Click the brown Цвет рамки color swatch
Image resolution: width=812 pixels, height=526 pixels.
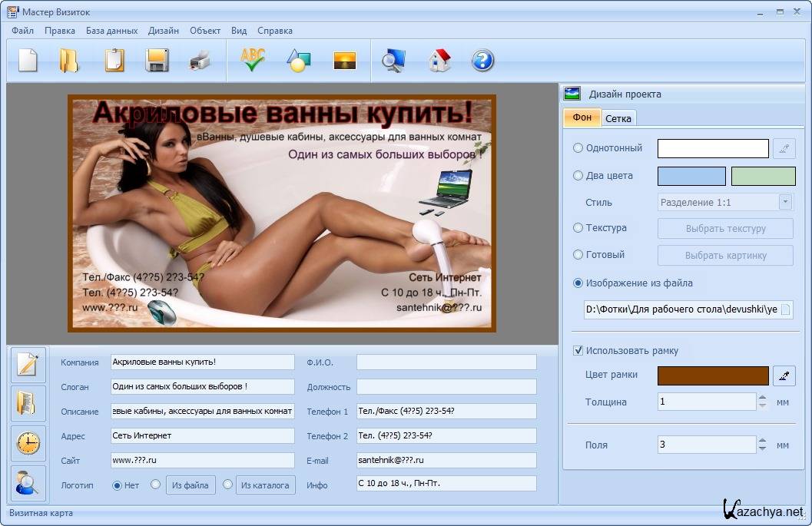coord(713,375)
